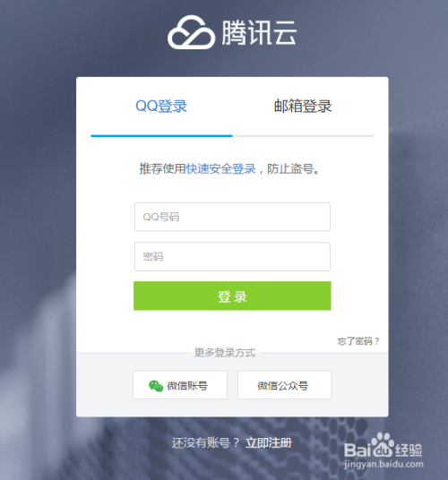Click the 更多登录方式 section label
The width and height of the screenshot is (448, 480).
(225, 353)
